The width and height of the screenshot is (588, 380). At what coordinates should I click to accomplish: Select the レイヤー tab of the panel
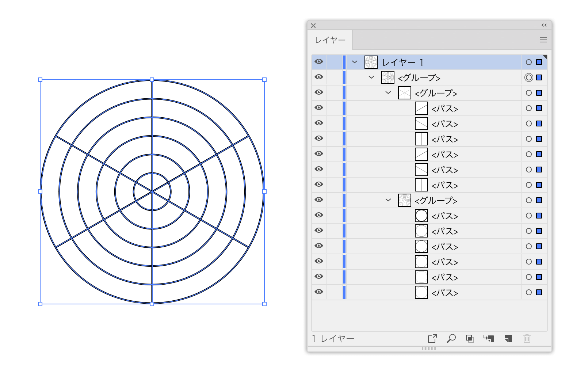coord(330,40)
